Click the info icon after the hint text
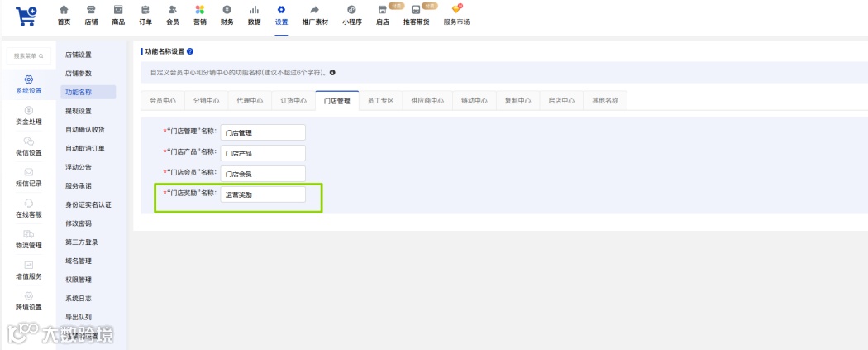Screen dimensions: 868x350 (332, 73)
